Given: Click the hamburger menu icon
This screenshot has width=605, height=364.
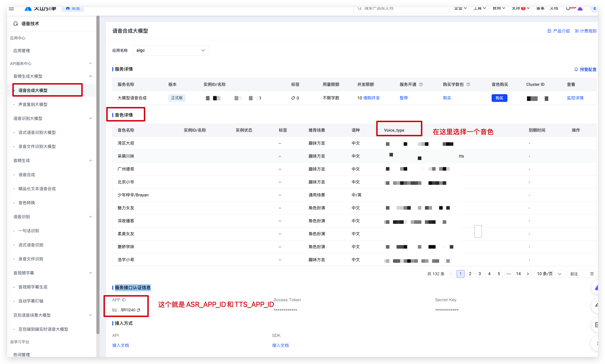Looking at the screenshot, I should click(11, 9).
